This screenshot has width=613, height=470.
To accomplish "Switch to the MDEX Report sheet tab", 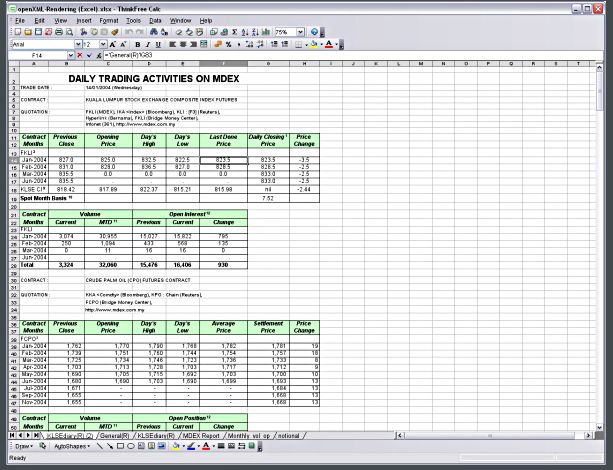I will (201, 436).
